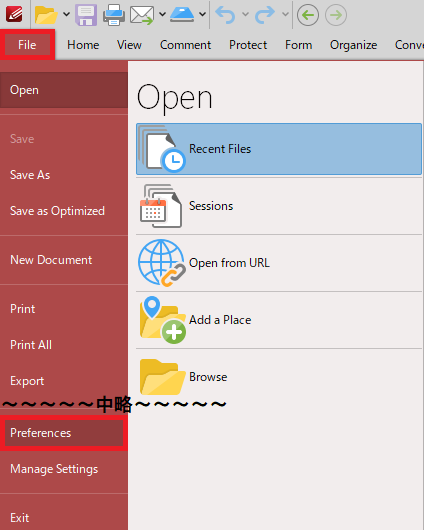Screen dimensions: 424x530
Task: Click the folder Open icon in toolbar
Action: click(46, 15)
